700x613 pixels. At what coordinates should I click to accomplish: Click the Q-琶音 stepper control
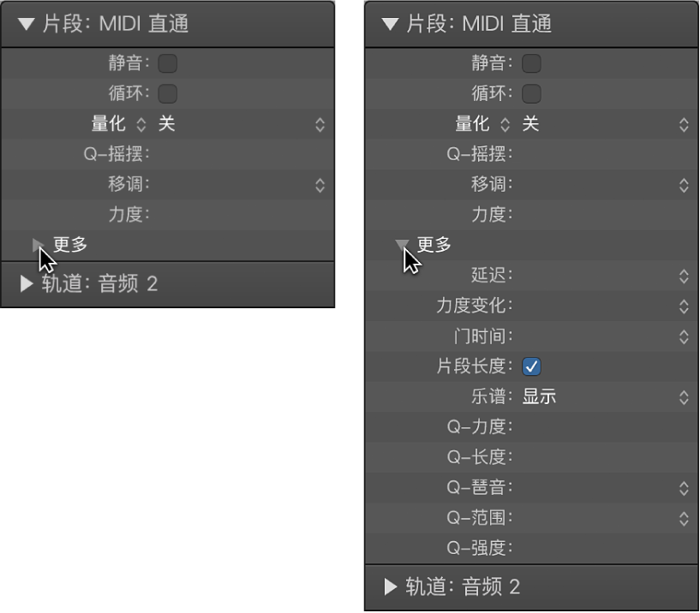tap(684, 487)
